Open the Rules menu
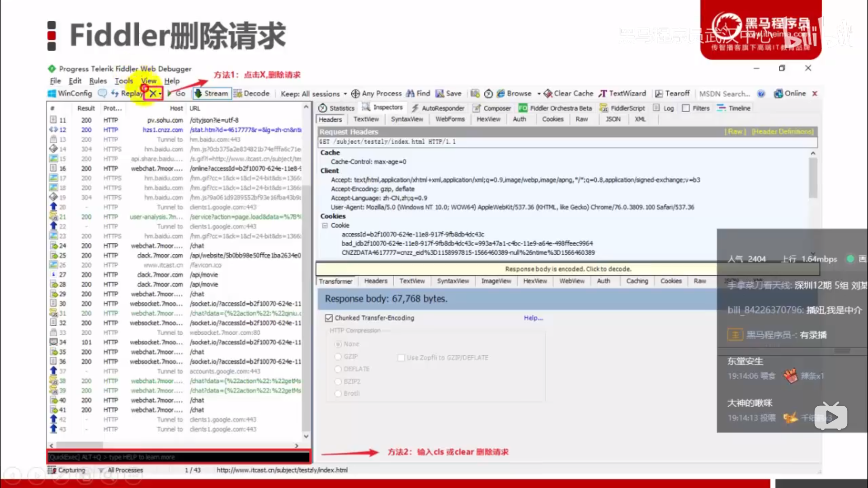Screen dimensions: 868x488 tap(98, 80)
